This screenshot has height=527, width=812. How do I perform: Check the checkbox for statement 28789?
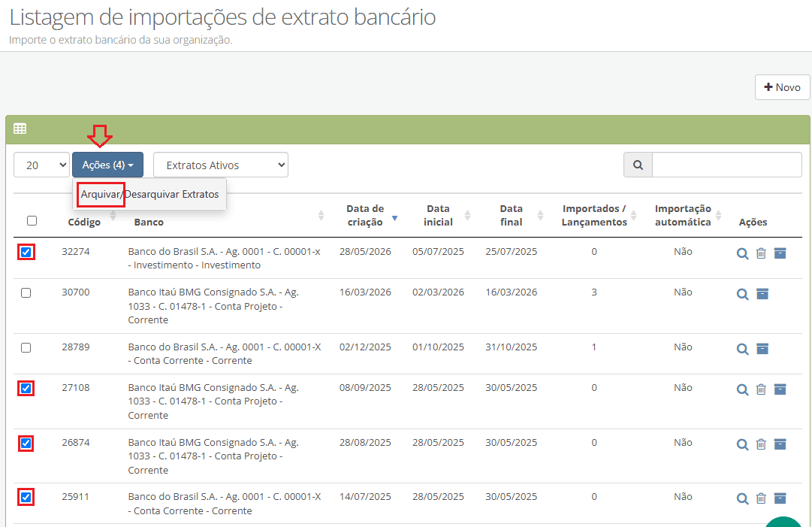(x=26, y=348)
